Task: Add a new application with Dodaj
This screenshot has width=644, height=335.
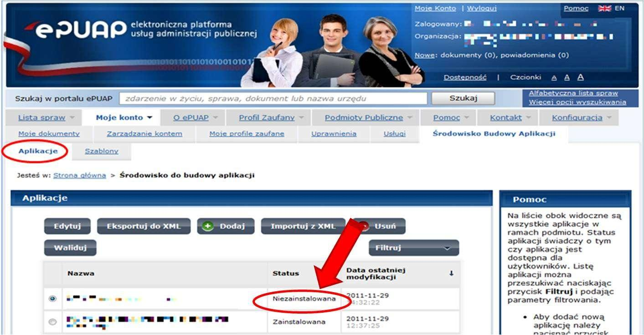Action: (226, 226)
